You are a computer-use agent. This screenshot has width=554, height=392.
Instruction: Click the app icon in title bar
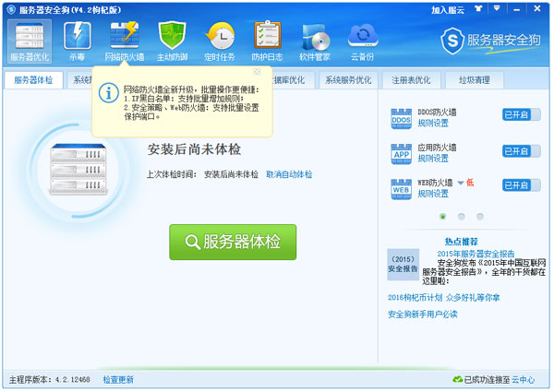click(x=11, y=10)
